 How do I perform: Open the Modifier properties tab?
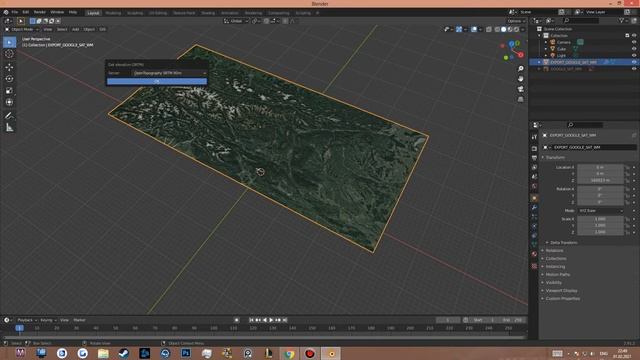534,208
